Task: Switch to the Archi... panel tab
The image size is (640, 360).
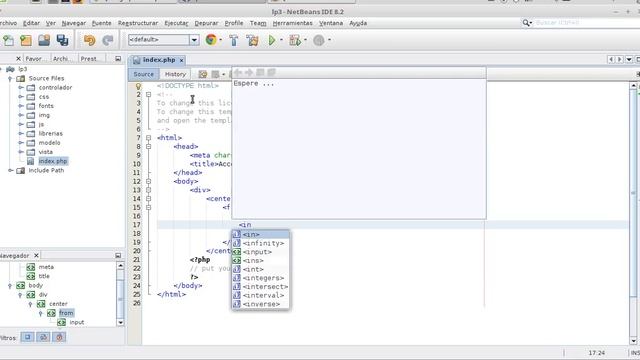Action: tap(63, 59)
